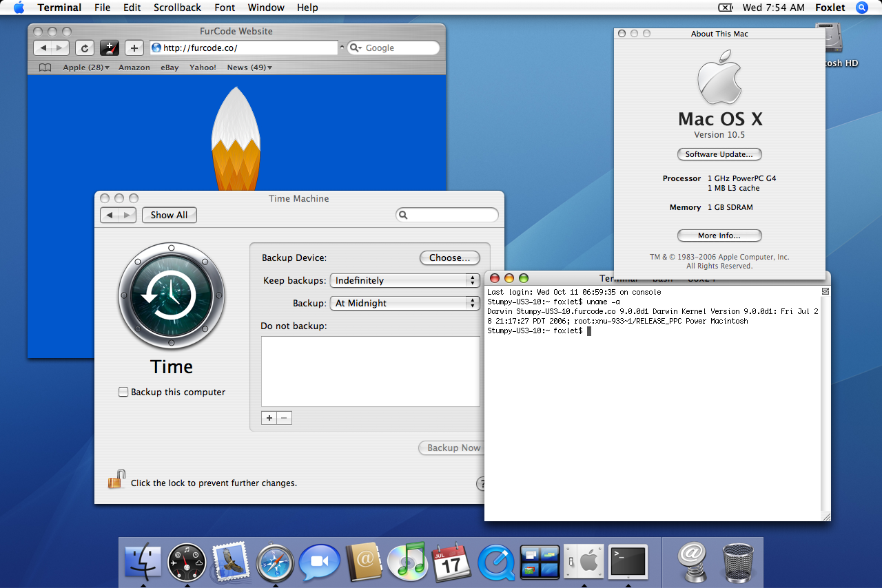Image resolution: width=882 pixels, height=588 pixels.
Task: Open Safari address bar history arrow
Action: click(x=342, y=48)
